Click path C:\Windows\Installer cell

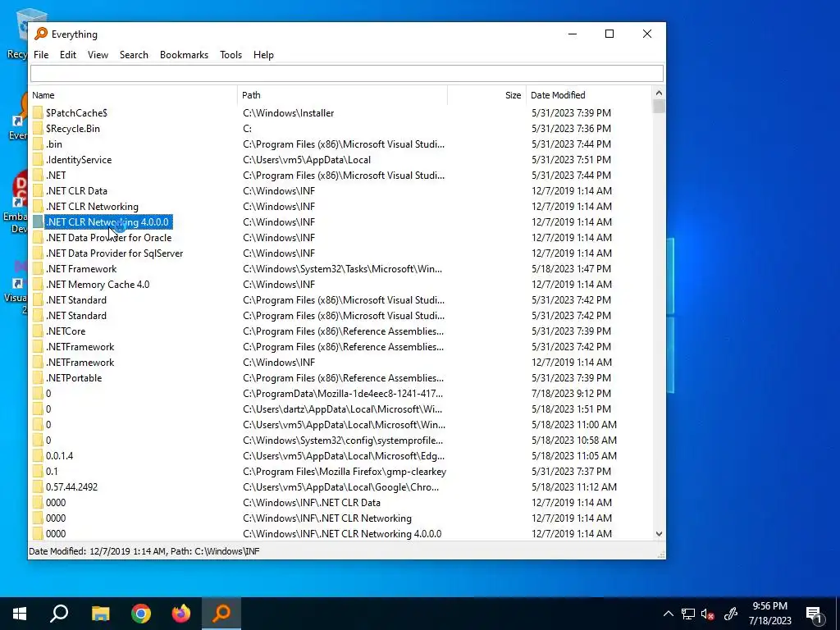coord(288,113)
